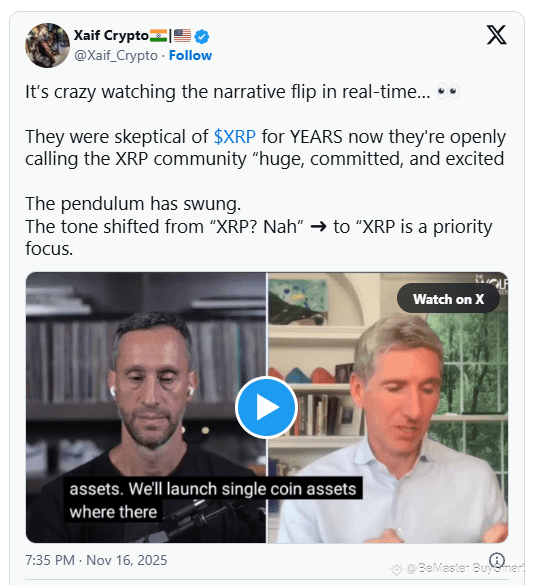Click the US flag emoji in the name
Screen dimensions: 533x585
182,36
